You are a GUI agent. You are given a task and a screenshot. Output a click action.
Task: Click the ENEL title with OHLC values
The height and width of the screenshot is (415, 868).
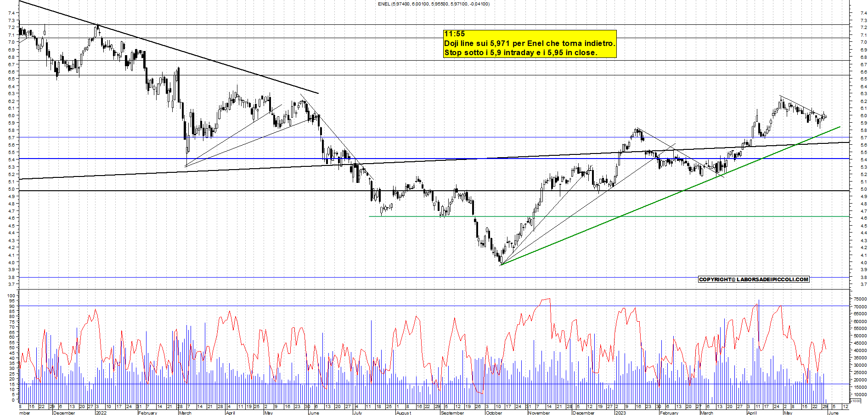coord(434,4)
